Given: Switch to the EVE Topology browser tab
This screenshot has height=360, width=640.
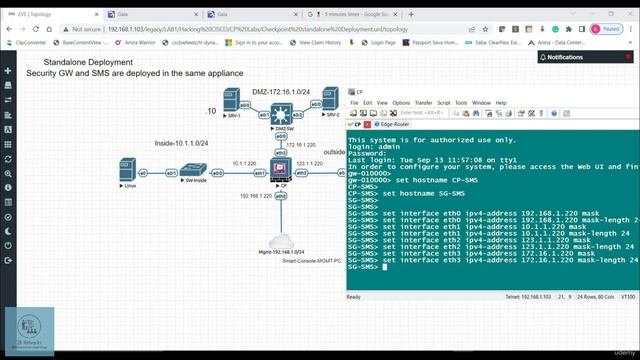Looking at the screenshot, I should (52, 14).
